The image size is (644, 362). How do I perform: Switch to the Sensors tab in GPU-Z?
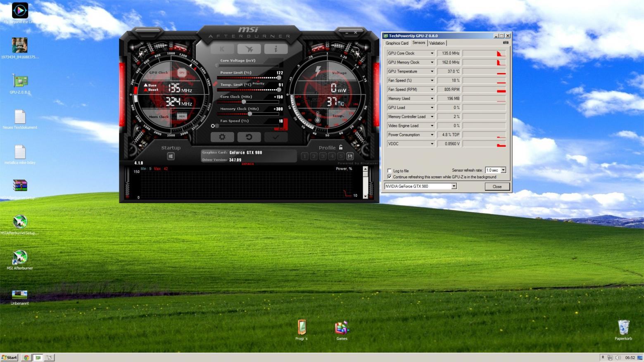pos(418,43)
